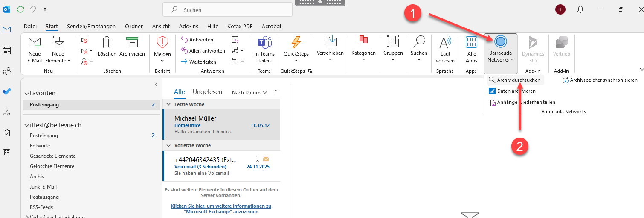
Task: Click the Ignore conversation icon
Action: pos(84,40)
